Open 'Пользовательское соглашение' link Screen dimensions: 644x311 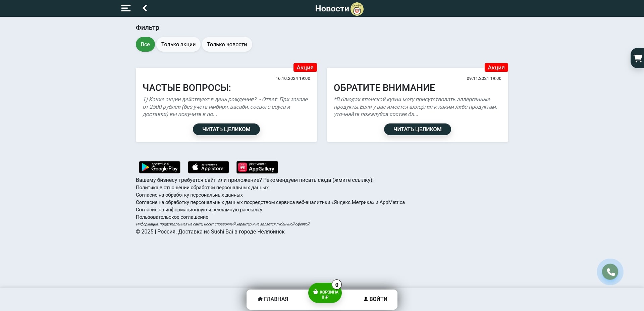pyautogui.click(x=172, y=217)
